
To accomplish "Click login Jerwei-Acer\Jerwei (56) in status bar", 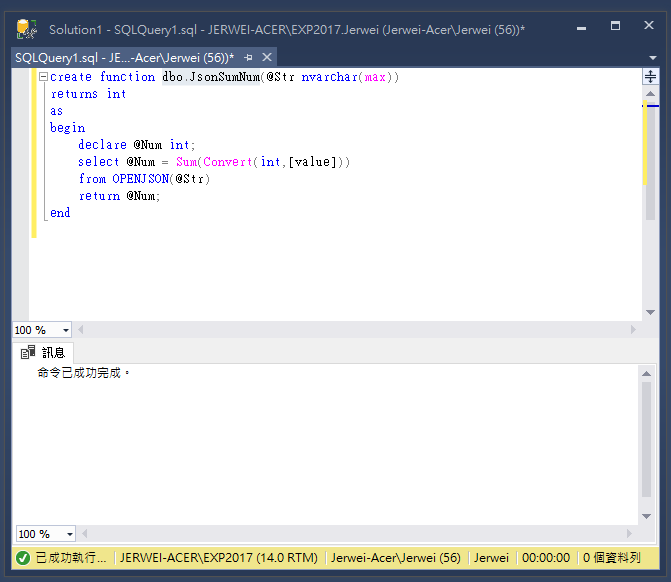I will 395,558.
